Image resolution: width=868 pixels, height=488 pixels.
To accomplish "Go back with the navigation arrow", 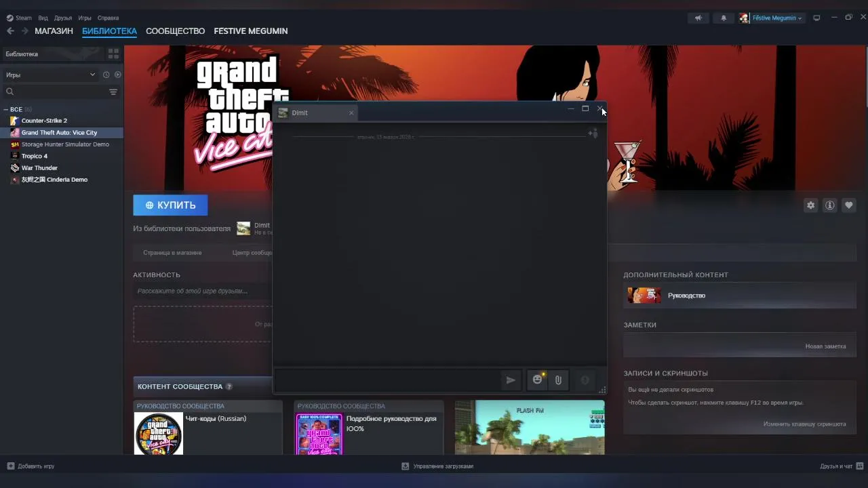I will pos(10,31).
